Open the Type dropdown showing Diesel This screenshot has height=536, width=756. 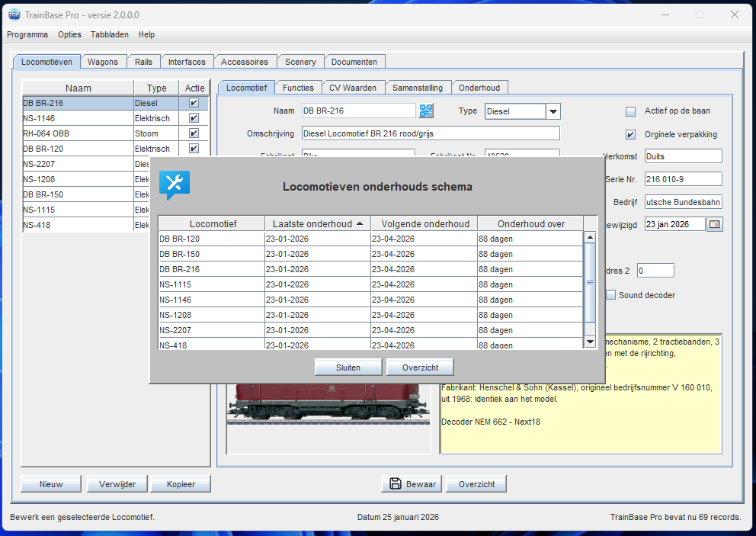coord(553,111)
